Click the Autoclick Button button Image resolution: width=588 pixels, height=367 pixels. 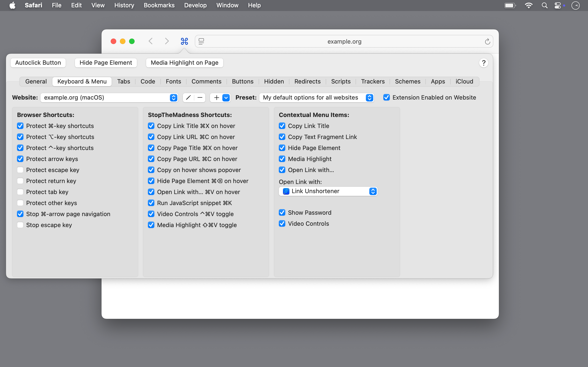(x=38, y=63)
